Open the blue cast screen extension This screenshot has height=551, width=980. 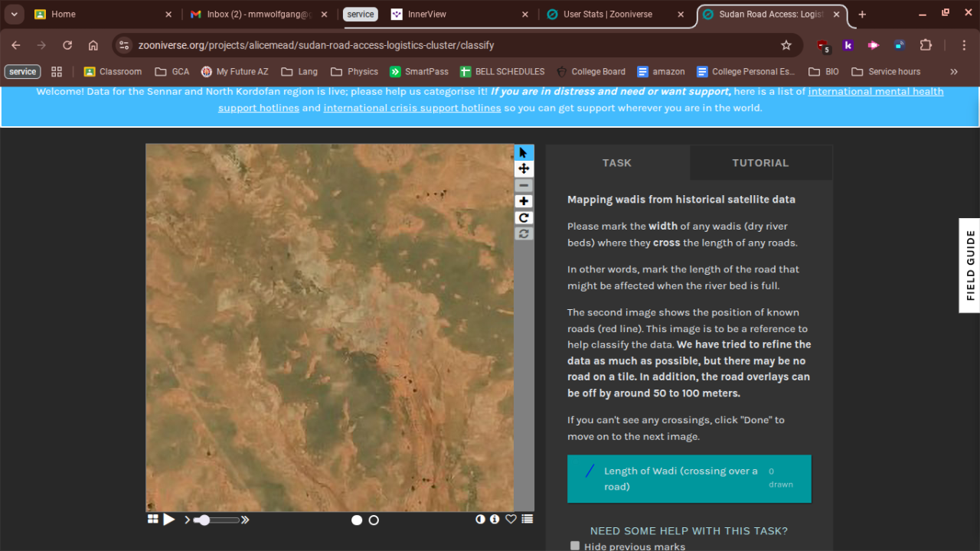(x=900, y=45)
